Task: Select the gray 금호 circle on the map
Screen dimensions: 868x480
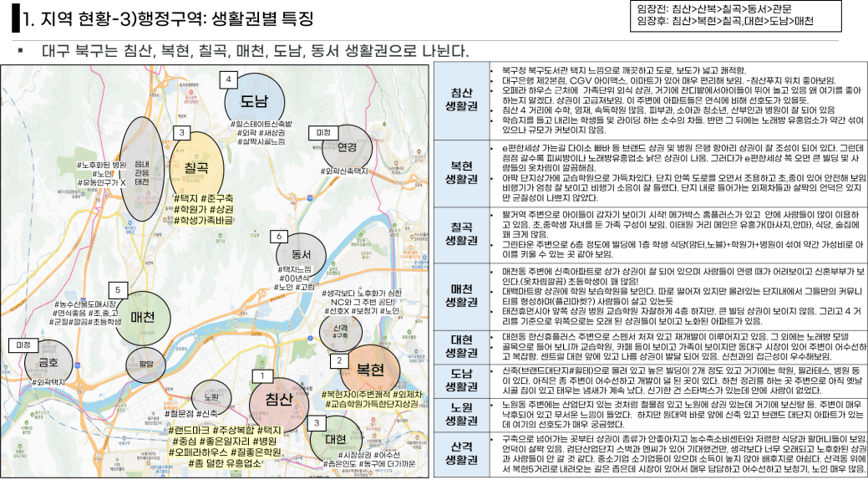Action: coord(48,363)
